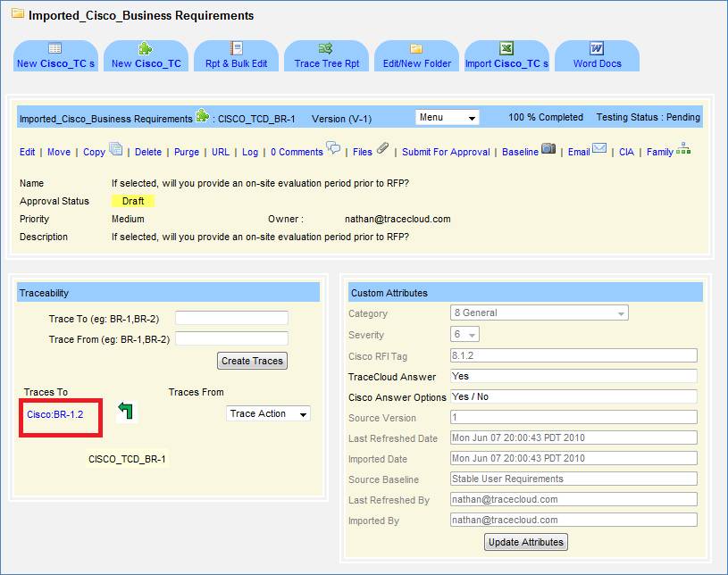
Task: Focus the Trace To input field
Action: point(231,318)
